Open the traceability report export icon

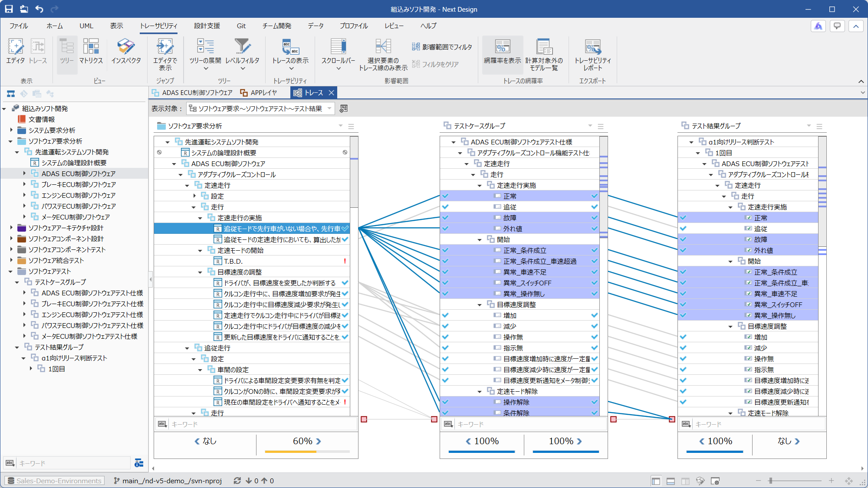pyautogui.click(x=592, y=47)
